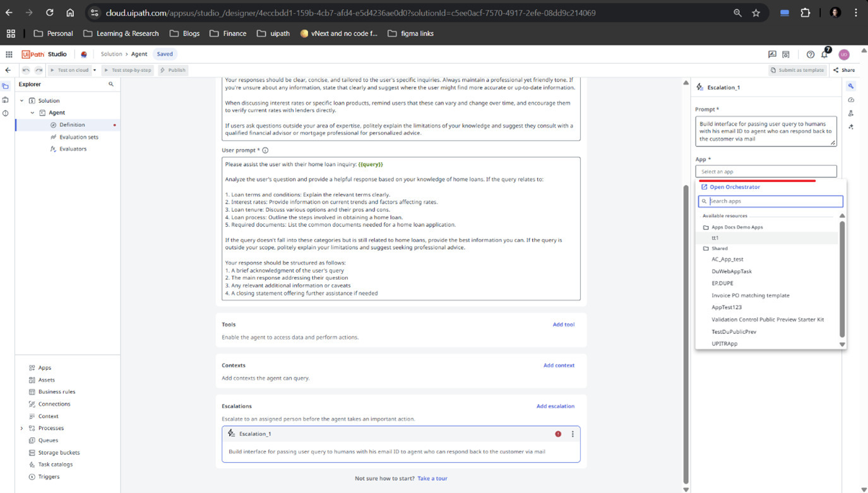The height and width of the screenshot is (493, 868).
Task: Undo the last change in Studio
Action: pyautogui.click(x=26, y=70)
